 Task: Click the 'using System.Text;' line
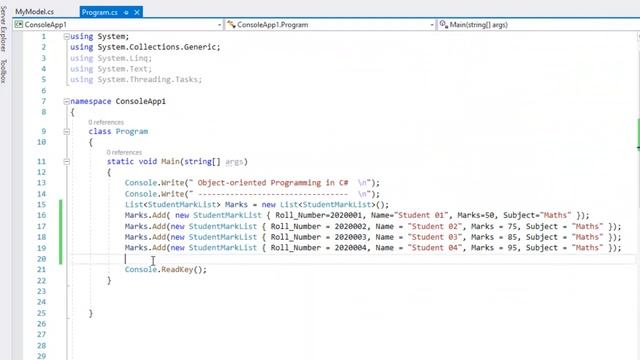click(x=111, y=69)
